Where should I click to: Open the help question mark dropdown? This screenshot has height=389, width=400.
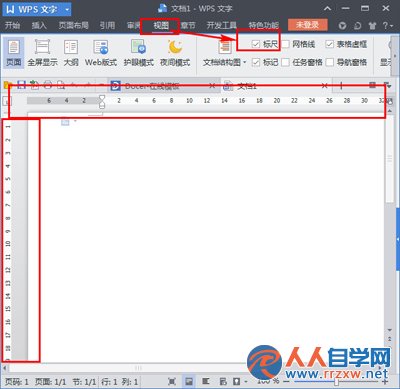388,25
